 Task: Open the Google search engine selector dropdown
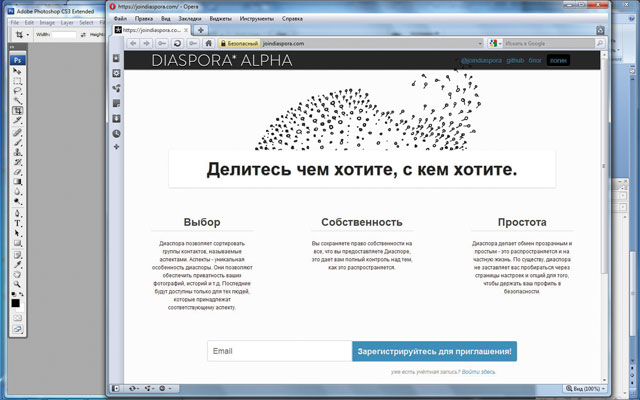click(x=495, y=43)
